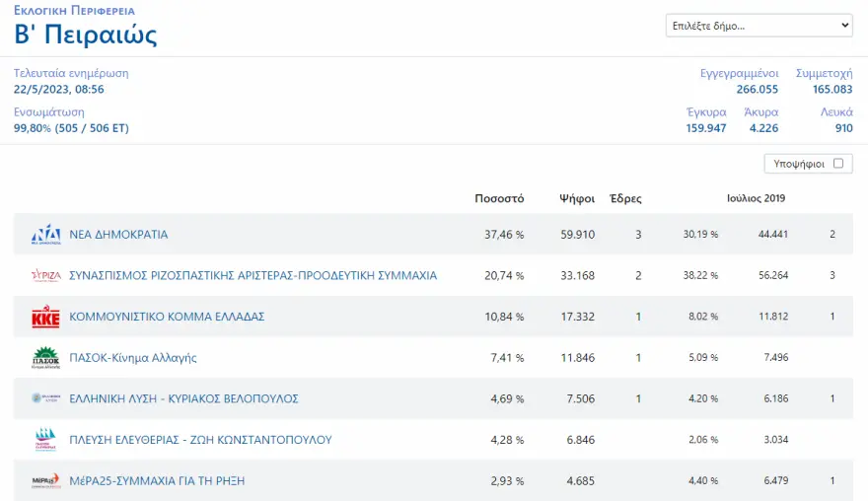Click ΜέΡΑ25-ΣΥΜΜΑΧΙΑ ΓΙΑ ΤΗ ΡΗΞΗ link
Image resolution: width=868 pixels, height=501 pixels.
click(157, 481)
